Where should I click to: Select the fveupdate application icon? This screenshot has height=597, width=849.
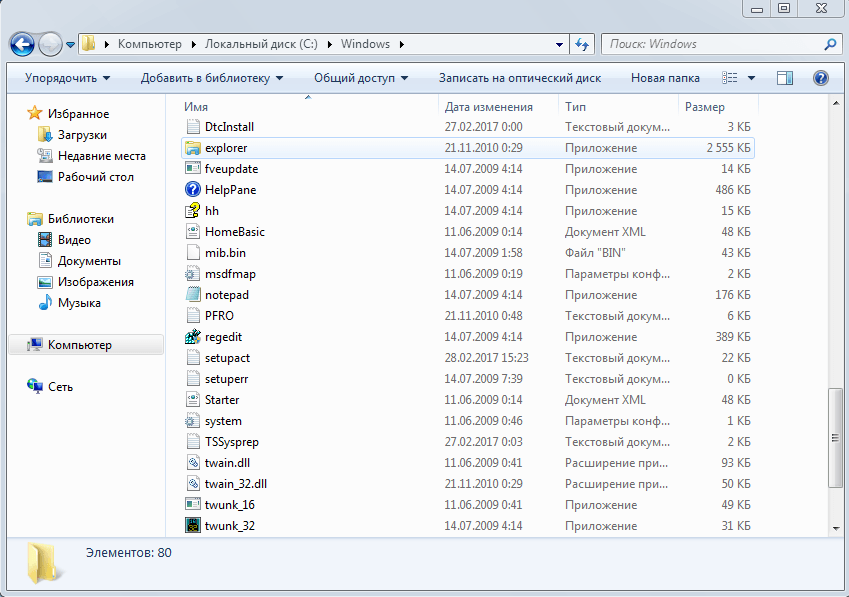(193, 168)
